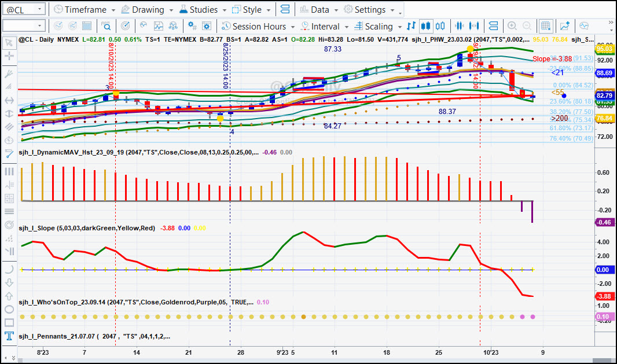Open the Data menu
Viewport: 617px width, 364px height.
(x=319, y=9)
